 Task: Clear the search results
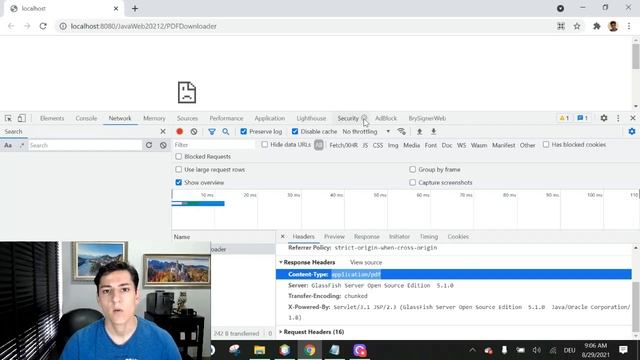(163, 145)
